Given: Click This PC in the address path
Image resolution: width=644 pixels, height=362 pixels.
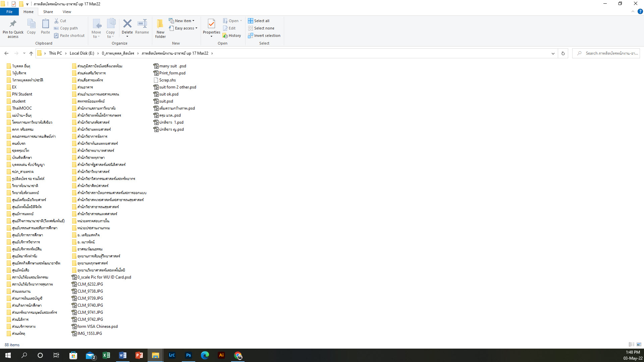Looking at the screenshot, I should (x=55, y=53).
